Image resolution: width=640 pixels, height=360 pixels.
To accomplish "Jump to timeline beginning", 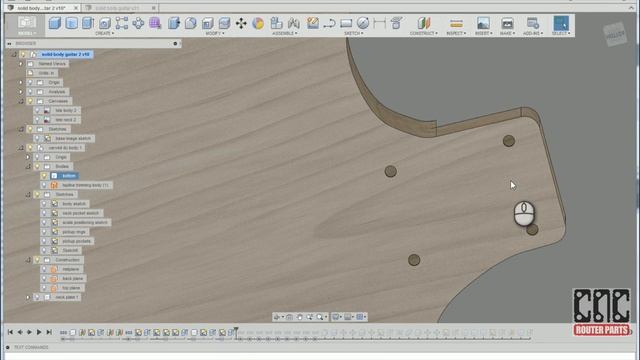I will 10,332.
